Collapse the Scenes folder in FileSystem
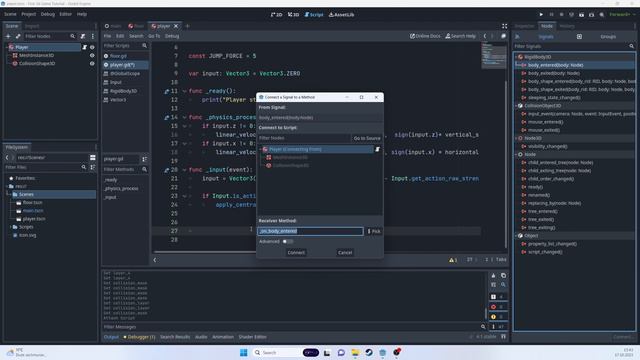 10,194
